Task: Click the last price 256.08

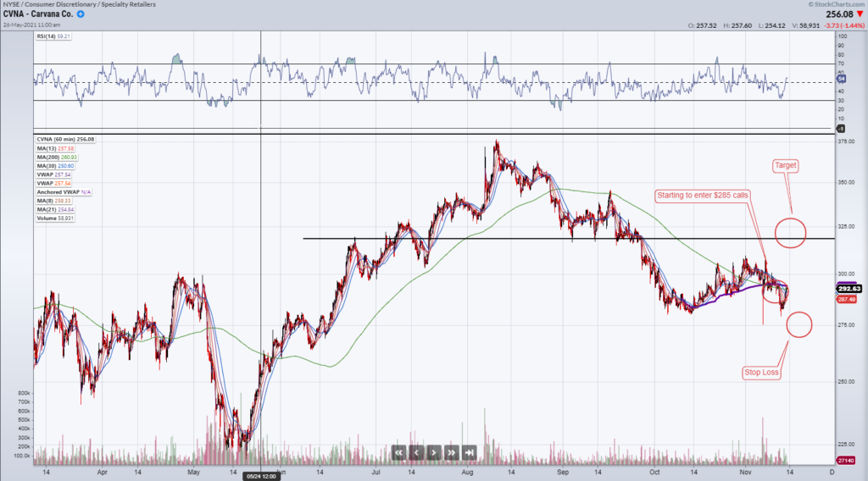Action: pyautogui.click(x=839, y=14)
